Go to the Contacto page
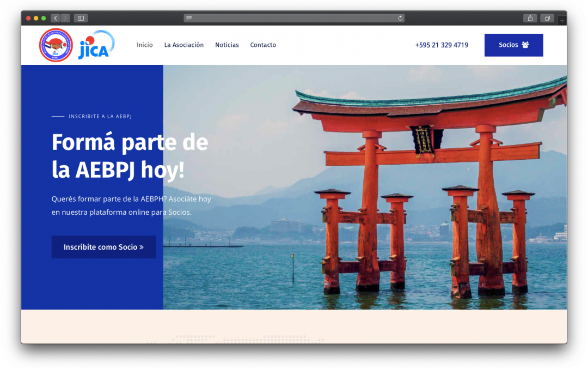This screenshot has width=588, height=368. tap(263, 45)
